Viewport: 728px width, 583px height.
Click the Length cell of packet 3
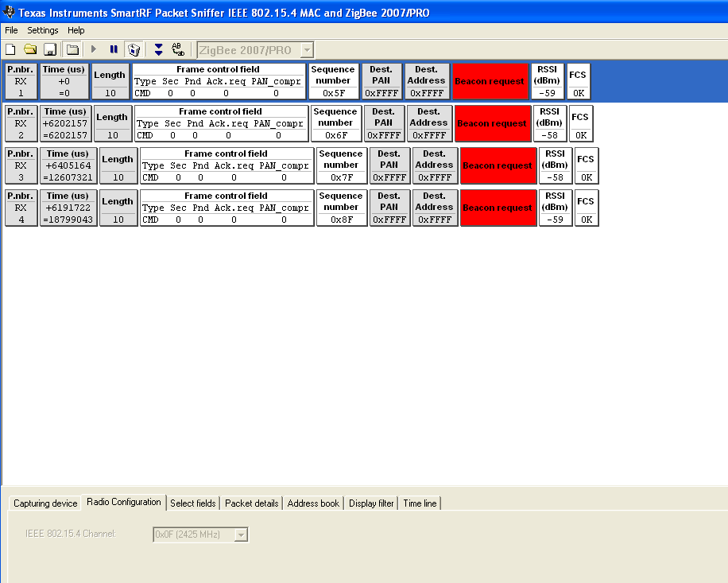118,166
